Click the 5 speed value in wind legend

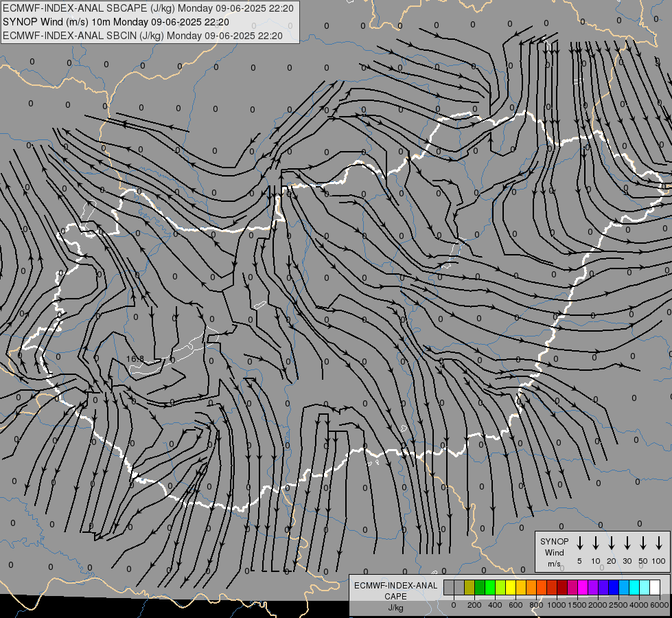click(x=579, y=561)
